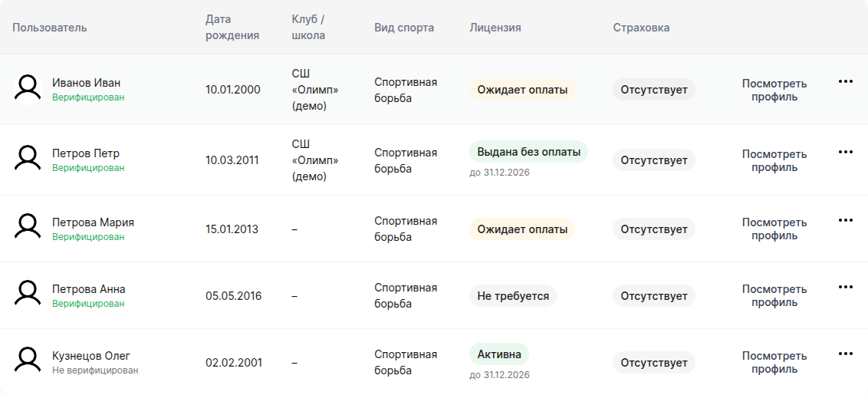The height and width of the screenshot is (395, 868).
Task: Click Не требуется badge for Петрова Анна
Action: 513,296
